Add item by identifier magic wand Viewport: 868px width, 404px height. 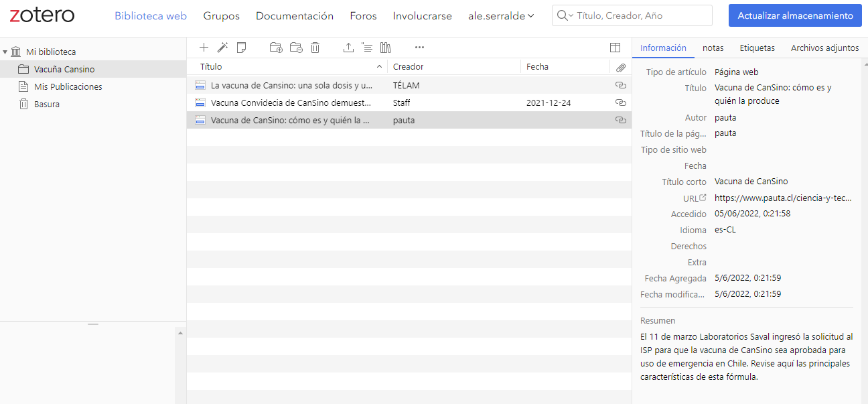pos(223,48)
